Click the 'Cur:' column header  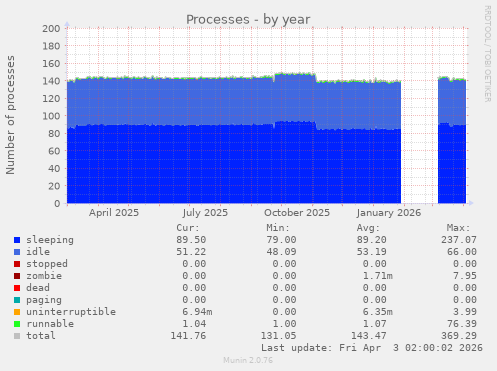tap(188, 228)
